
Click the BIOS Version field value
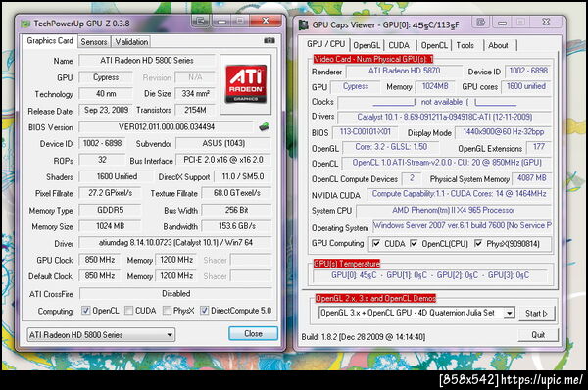pyautogui.click(x=167, y=126)
